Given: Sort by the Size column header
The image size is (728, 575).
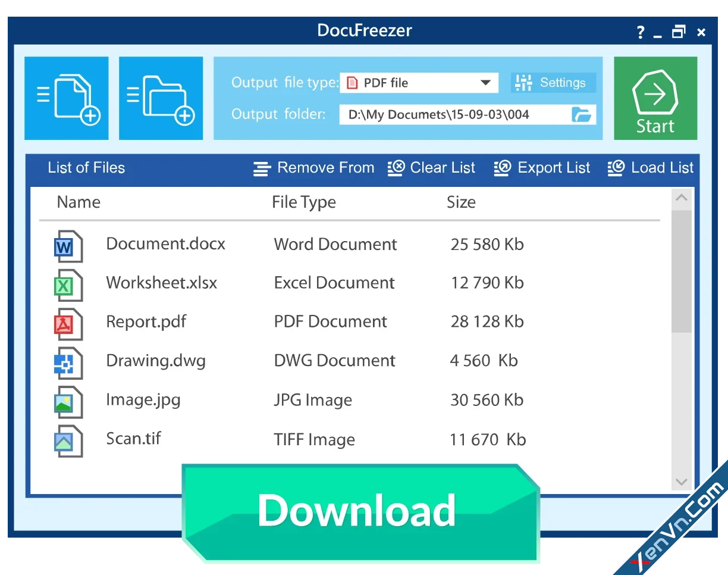Looking at the screenshot, I should click(x=461, y=202).
